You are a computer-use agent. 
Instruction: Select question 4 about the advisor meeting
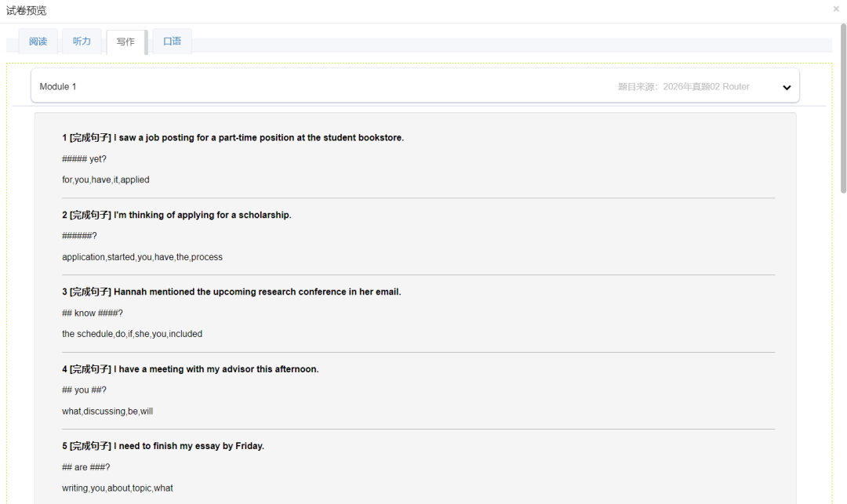191,369
